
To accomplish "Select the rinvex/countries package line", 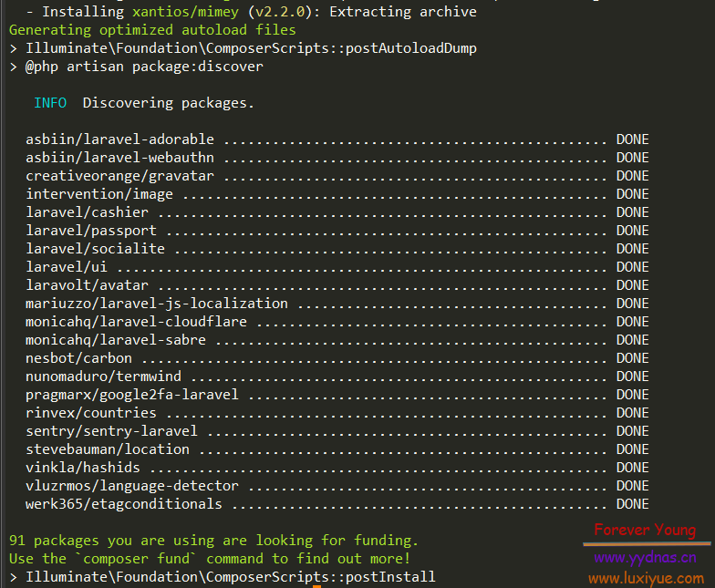I will 337,413.
